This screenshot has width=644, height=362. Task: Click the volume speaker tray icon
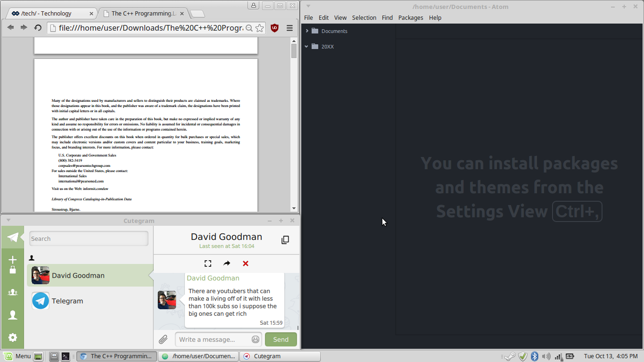click(x=546, y=356)
